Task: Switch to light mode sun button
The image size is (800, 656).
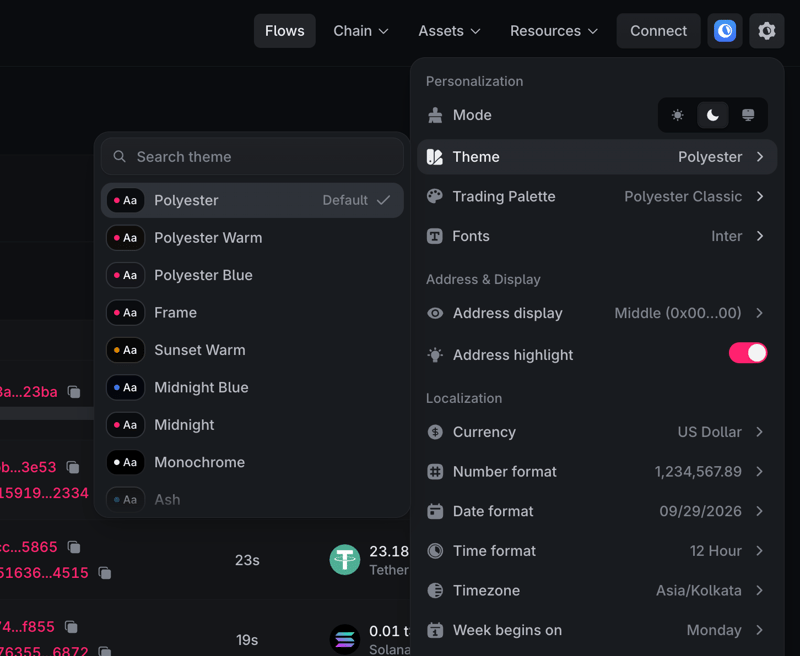Action: click(678, 115)
